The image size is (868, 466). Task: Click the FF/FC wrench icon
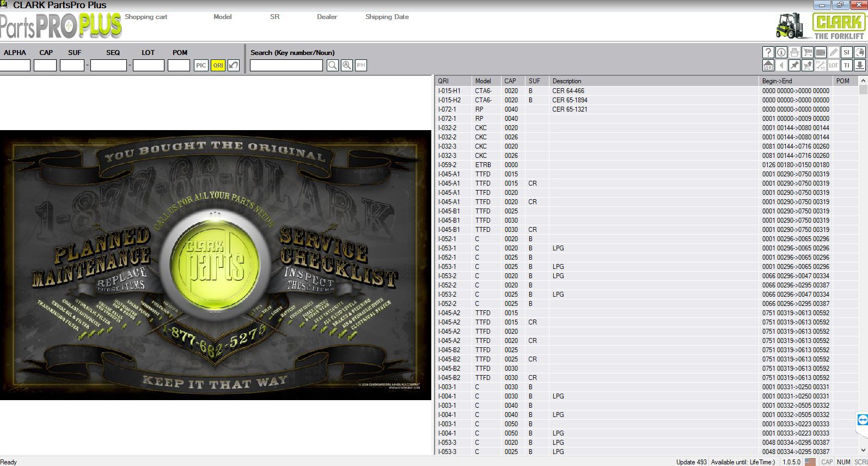[x=820, y=65]
